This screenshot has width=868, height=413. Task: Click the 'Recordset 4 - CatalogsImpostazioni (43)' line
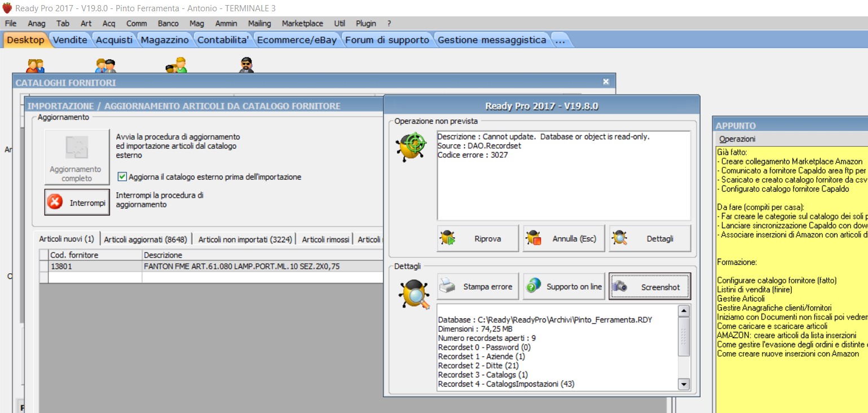coord(506,384)
